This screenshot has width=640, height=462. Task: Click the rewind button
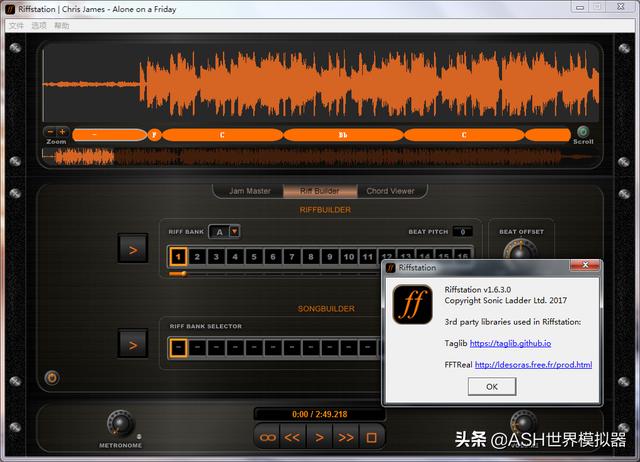(x=292, y=438)
